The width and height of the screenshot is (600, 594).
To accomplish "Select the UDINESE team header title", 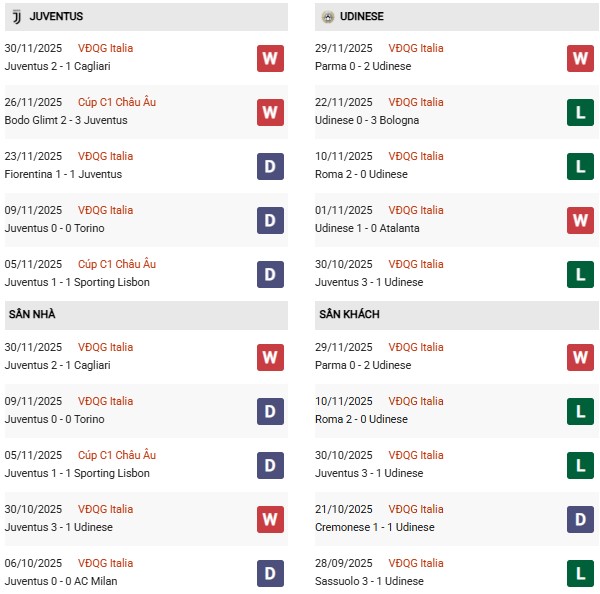I will click(x=361, y=17).
